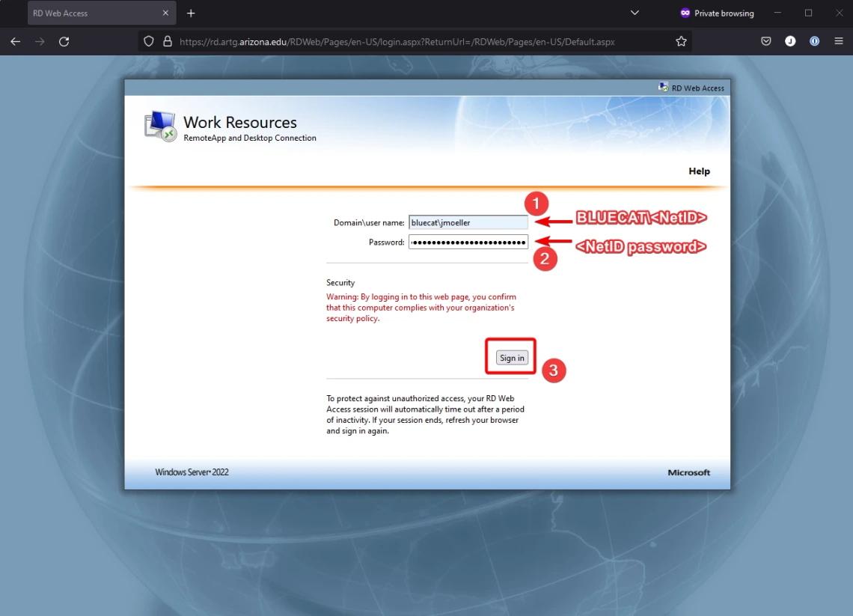Click the Private browsing indicator
The width and height of the screenshot is (853, 616).
[717, 13]
